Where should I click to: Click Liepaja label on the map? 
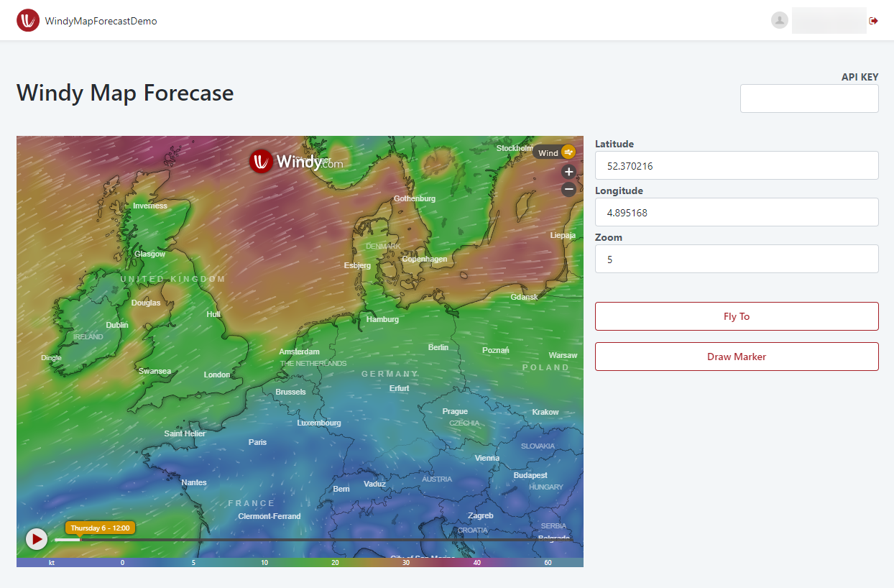click(x=563, y=235)
